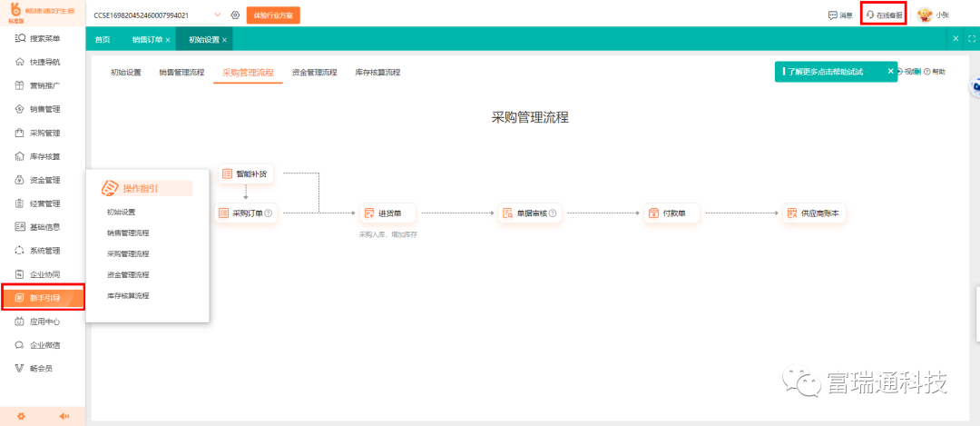Image resolution: width=980 pixels, height=426 pixels.
Task: Click the 视频 video link
Action: coord(909,72)
